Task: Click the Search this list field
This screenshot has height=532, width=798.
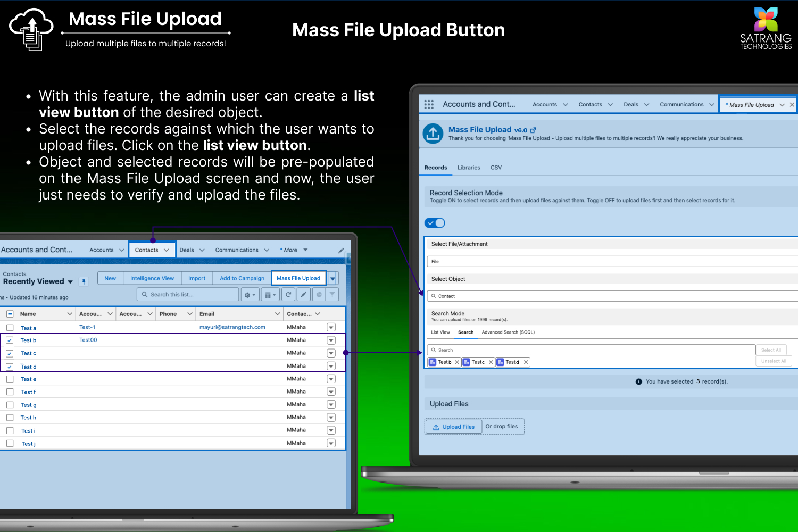Action: (189, 294)
